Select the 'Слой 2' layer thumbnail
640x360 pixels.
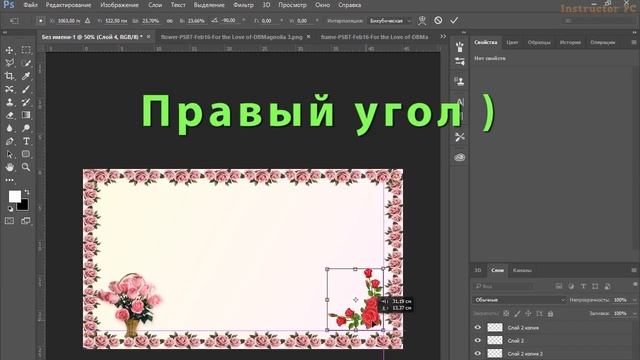coord(495,340)
